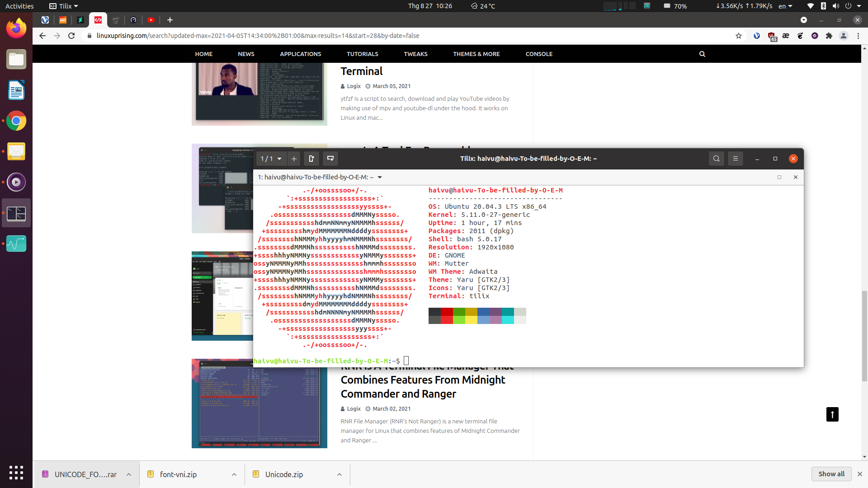The image size is (868, 488).
Task: Open a new Chrome tab
Action: coord(170,20)
